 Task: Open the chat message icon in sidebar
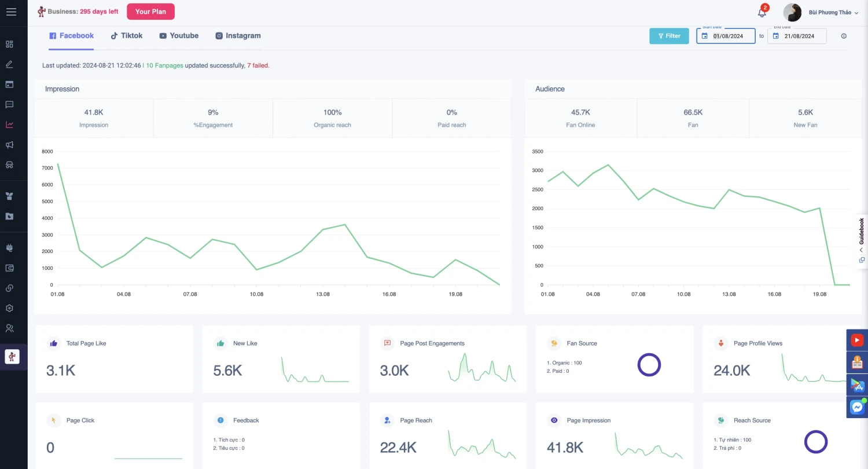[9, 104]
